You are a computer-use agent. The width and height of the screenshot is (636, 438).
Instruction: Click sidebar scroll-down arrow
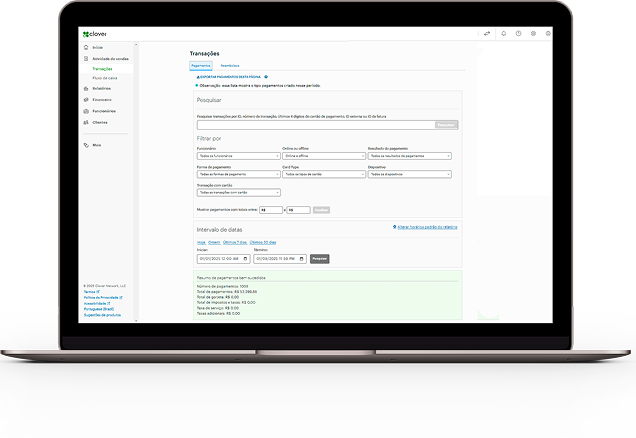136,320
